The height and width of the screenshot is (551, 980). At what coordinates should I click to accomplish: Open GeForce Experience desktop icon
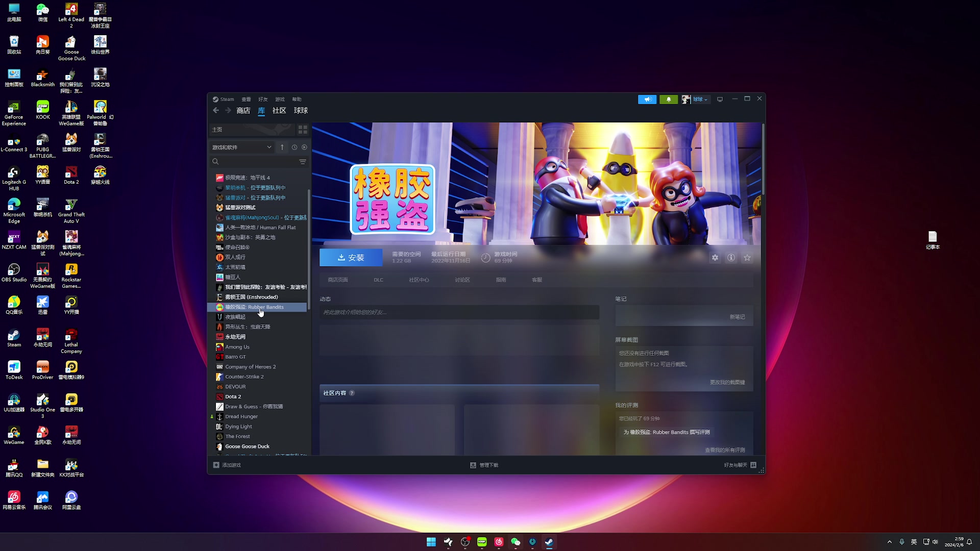click(x=14, y=113)
